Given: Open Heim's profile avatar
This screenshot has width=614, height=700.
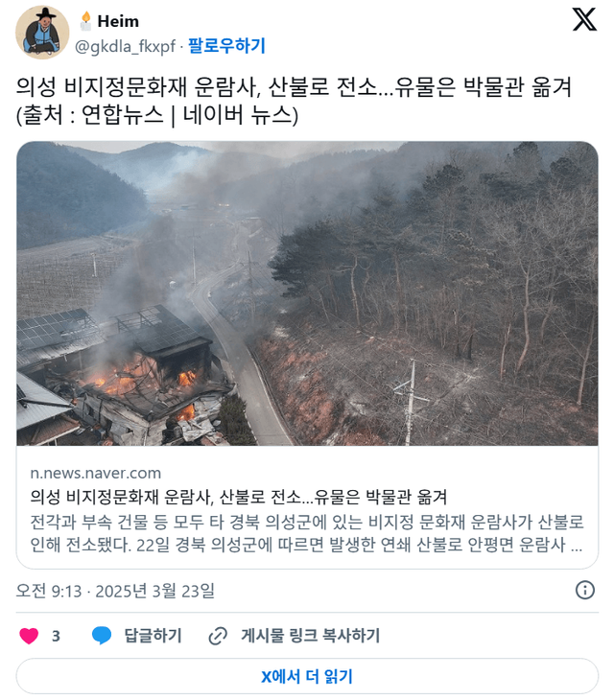Looking at the screenshot, I should (42, 33).
